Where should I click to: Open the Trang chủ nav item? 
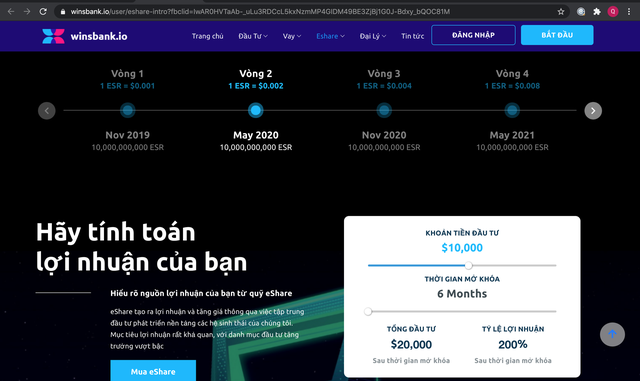(x=207, y=36)
